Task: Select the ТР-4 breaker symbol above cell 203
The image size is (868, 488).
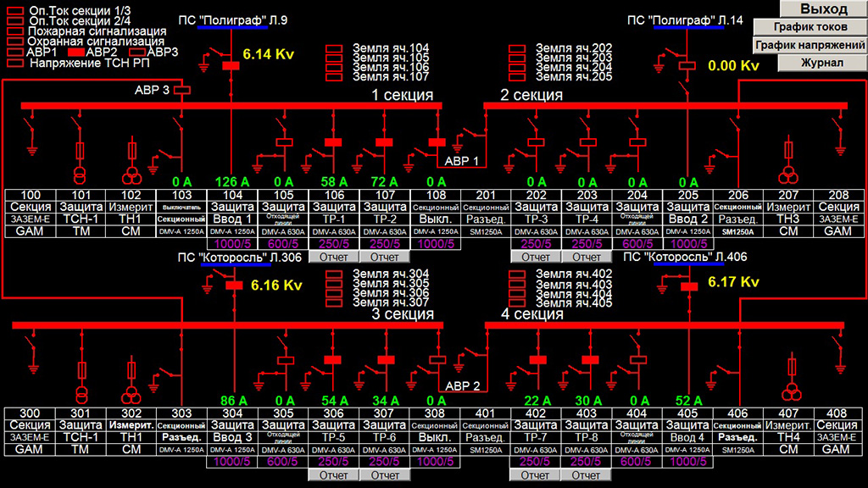Action: point(587,142)
